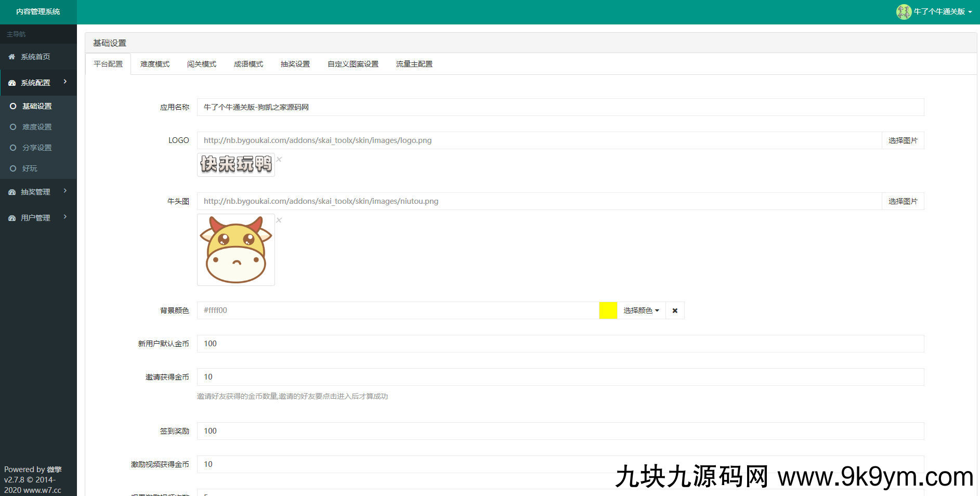Select the 难度设置 sidebar item

pos(36,127)
